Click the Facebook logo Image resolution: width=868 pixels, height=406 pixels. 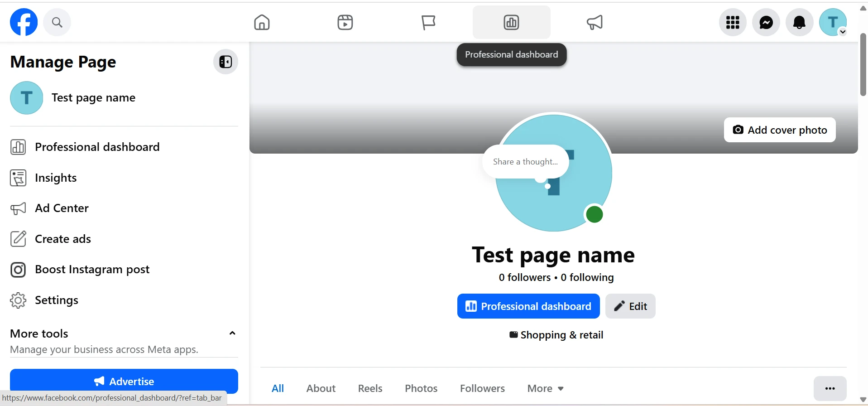point(24,22)
